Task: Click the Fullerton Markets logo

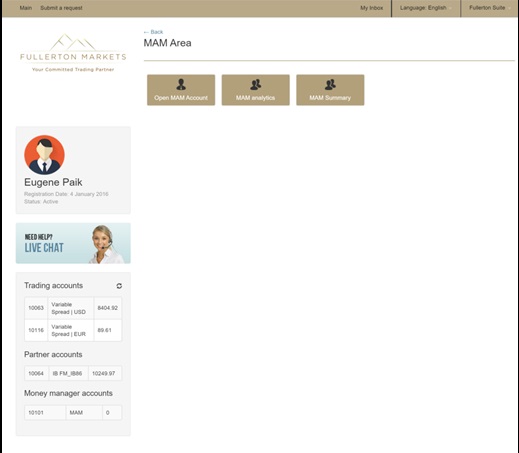Action: [73, 53]
